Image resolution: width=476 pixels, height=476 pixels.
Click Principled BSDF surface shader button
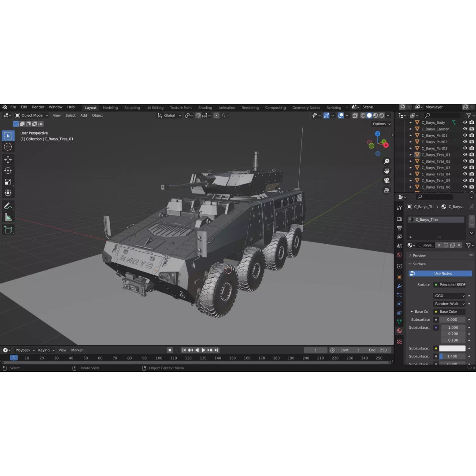[450, 284]
